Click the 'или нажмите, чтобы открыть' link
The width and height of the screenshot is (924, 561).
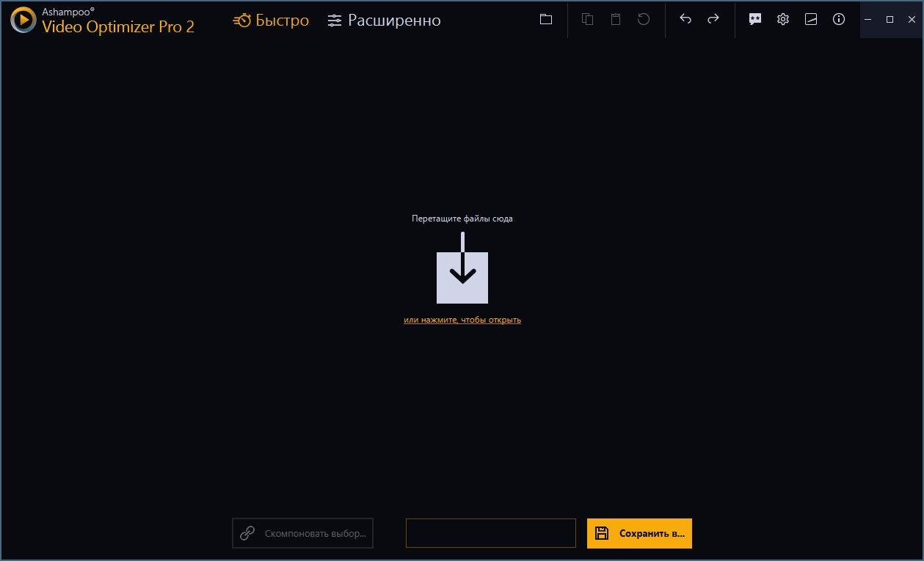coord(462,320)
